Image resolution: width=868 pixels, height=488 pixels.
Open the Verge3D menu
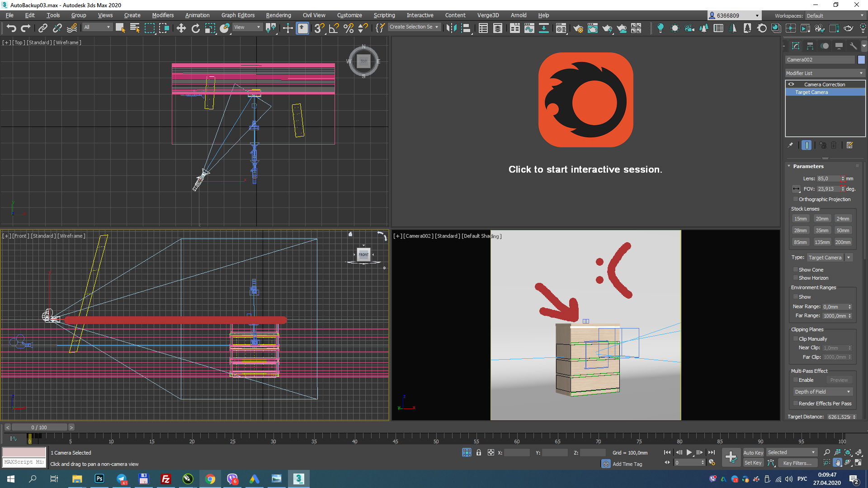tap(488, 15)
